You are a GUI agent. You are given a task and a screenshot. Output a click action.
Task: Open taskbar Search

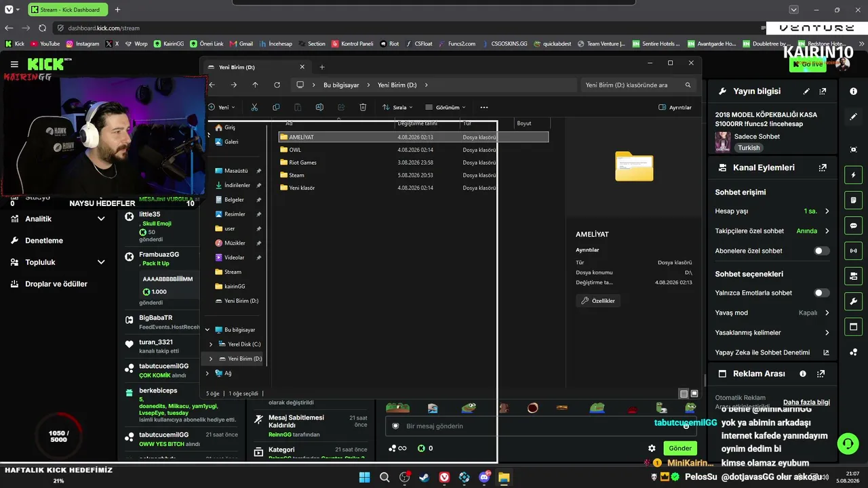tap(384, 477)
